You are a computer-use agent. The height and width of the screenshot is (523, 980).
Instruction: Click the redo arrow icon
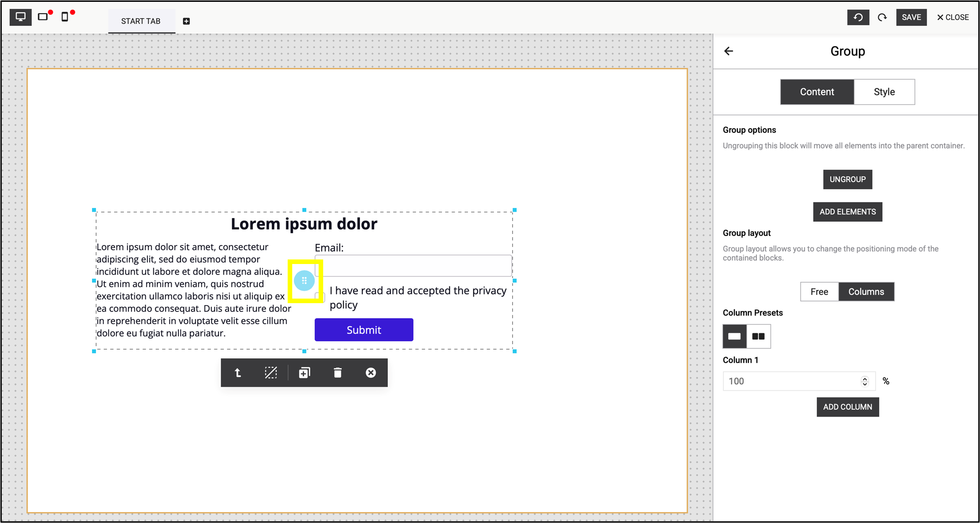[x=882, y=17]
